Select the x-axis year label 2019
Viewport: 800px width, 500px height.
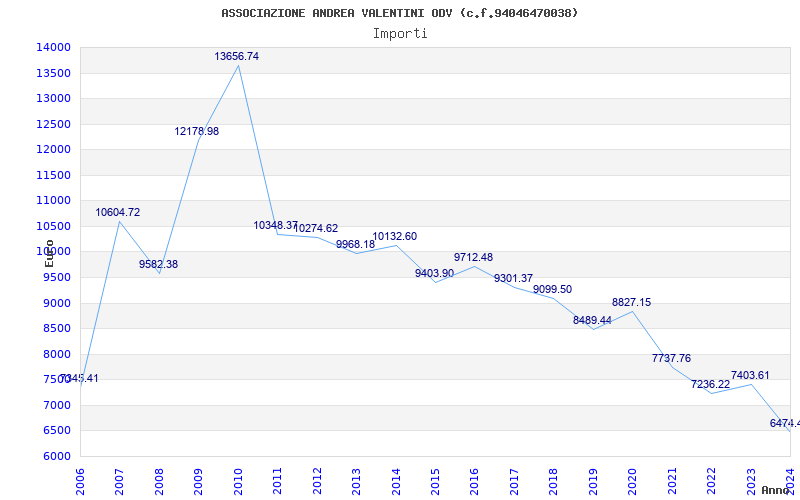[x=593, y=481]
